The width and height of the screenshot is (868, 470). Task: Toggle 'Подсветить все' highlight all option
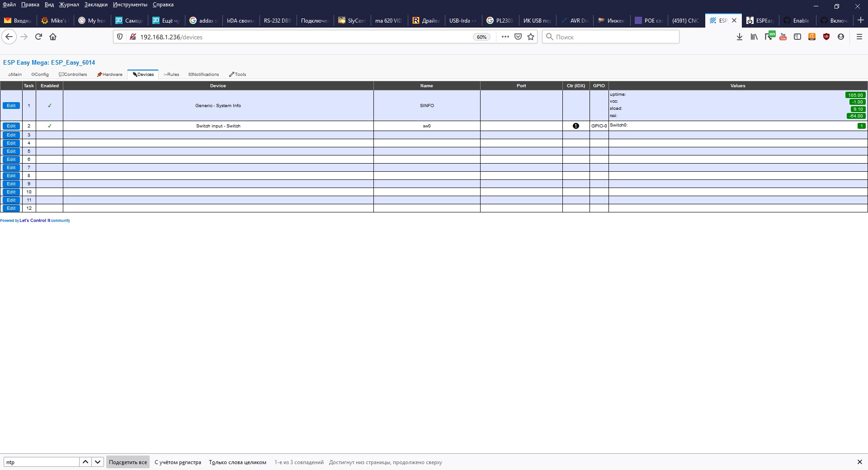tap(128, 462)
